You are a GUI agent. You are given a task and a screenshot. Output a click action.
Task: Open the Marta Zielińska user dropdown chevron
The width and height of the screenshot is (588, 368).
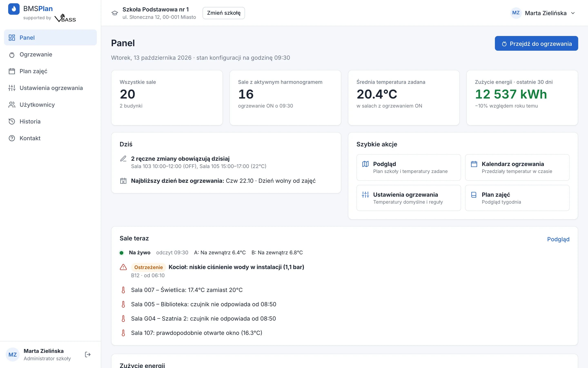point(573,13)
